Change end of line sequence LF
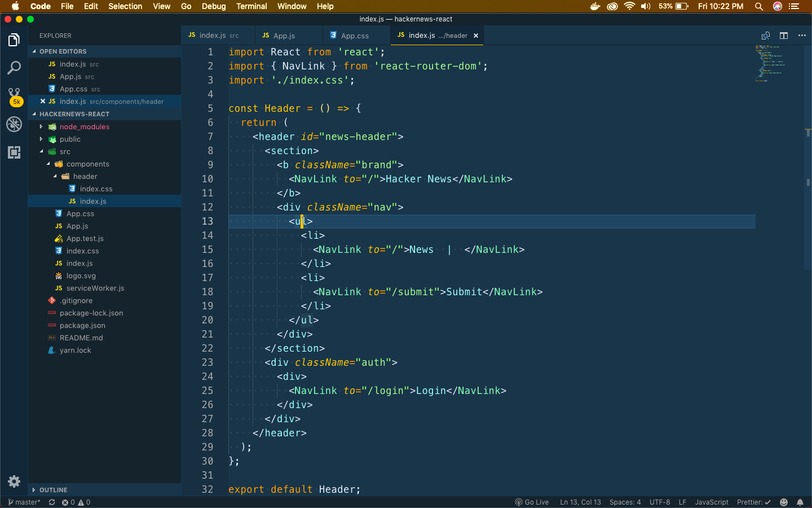812x508 pixels. point(682,502)
